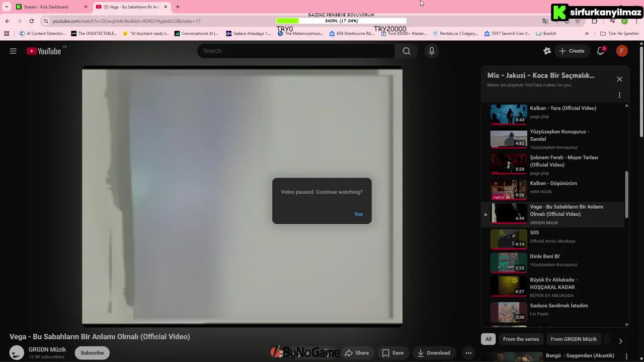Viewport: 644px width, 362px height.
Task: Select the From GRGDN Müzik chip
Action: (x=574, y=339)
